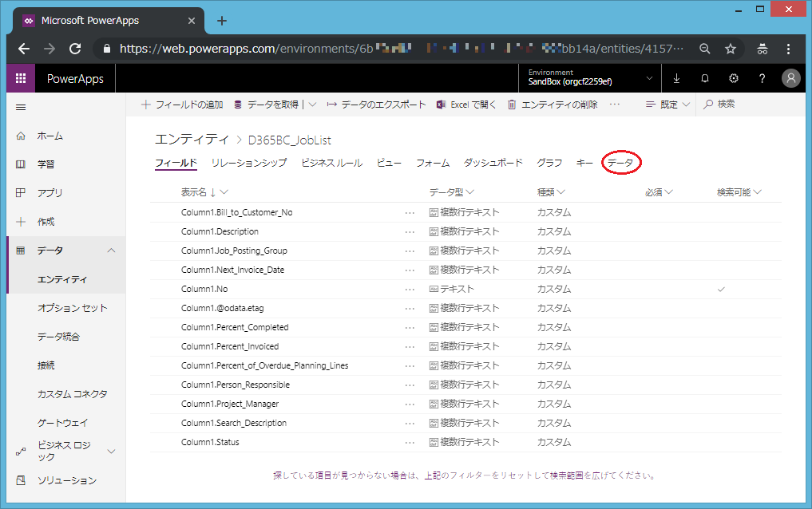Open the Environment SandBox selector
812x509 pixels.
pos(590,78)
